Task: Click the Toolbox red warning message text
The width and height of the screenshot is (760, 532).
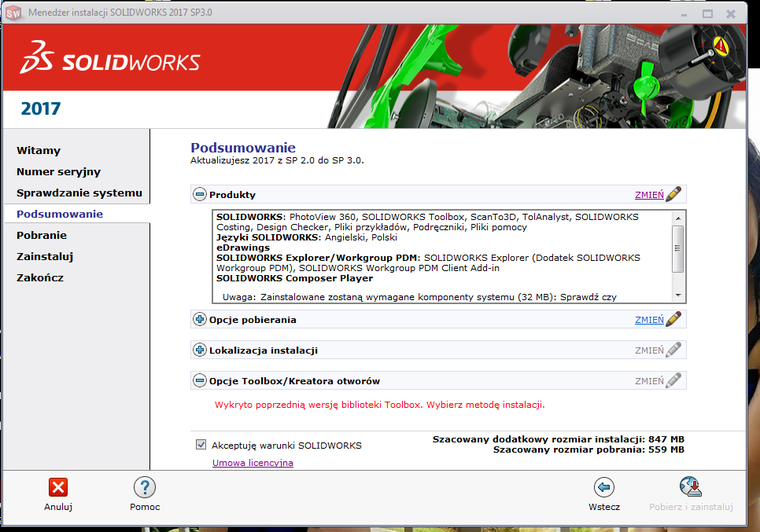Action: (x=380, y=405)
